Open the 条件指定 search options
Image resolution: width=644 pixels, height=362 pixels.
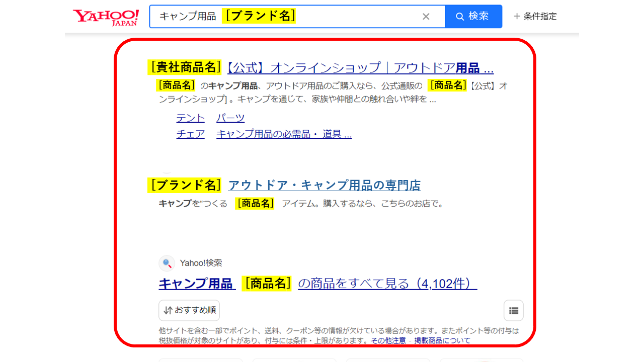click(535, 17)
